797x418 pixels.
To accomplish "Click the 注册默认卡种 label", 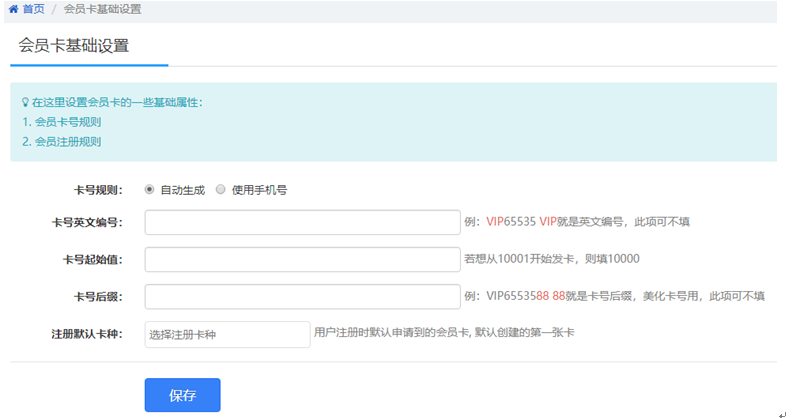I will coord(87,334).
